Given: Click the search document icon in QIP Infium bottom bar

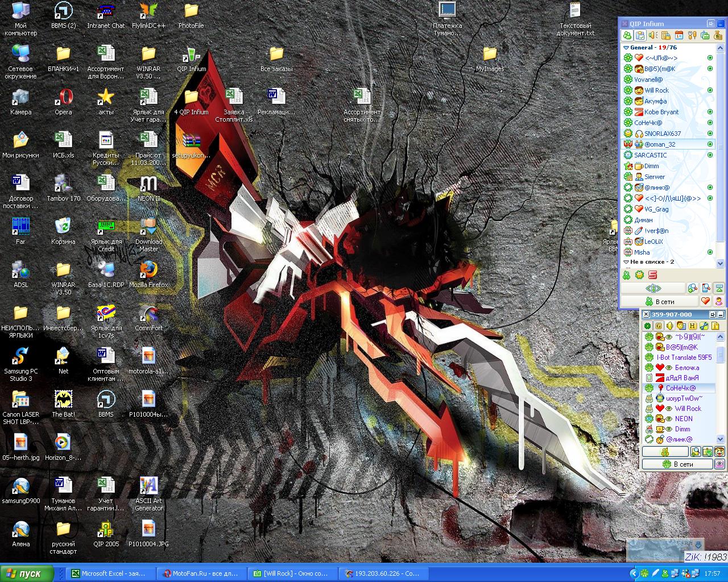Looking at the screenshot, I should 705,288.
